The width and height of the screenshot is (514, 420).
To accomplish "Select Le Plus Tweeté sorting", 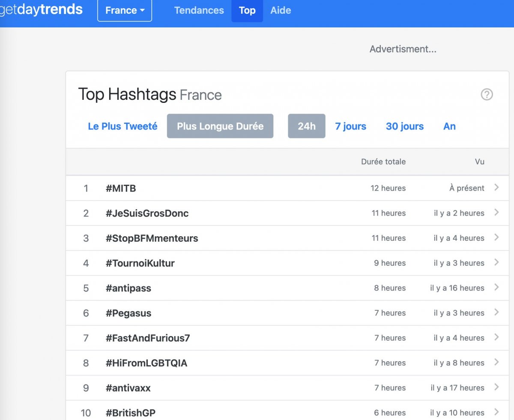I will tap(123, 126).
